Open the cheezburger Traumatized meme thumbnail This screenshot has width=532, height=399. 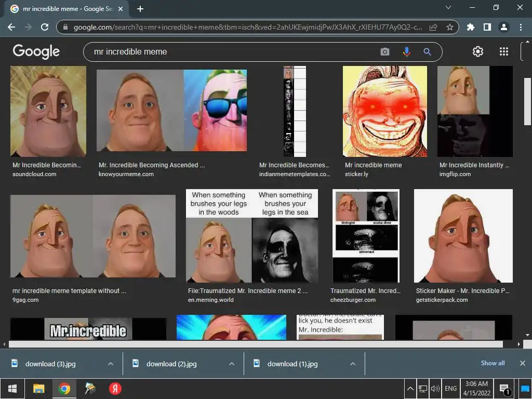pyautogui.click(x=366, y=236)
